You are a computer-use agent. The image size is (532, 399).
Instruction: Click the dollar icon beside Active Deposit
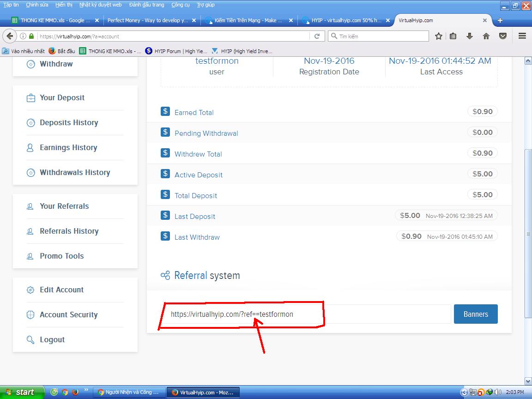pyautogui.click(x=165, y=174)
